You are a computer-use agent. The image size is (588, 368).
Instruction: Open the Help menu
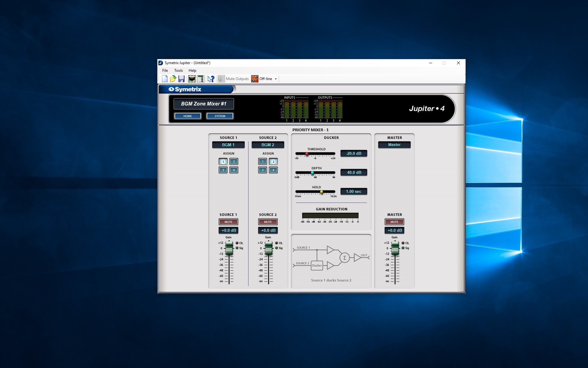coord(192,71)
